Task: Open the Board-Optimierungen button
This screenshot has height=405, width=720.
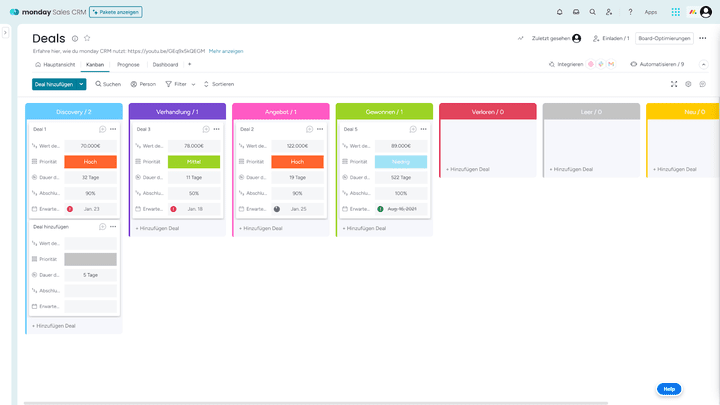Action: 664,39
